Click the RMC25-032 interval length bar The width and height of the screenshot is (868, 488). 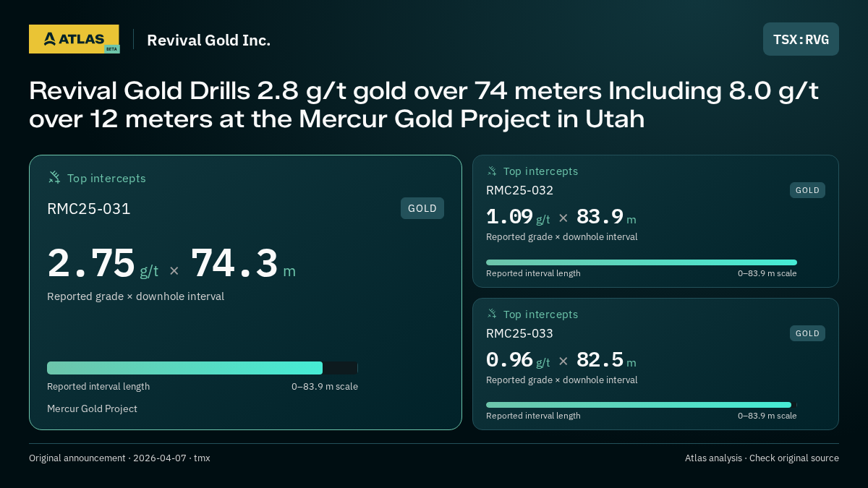642,262
